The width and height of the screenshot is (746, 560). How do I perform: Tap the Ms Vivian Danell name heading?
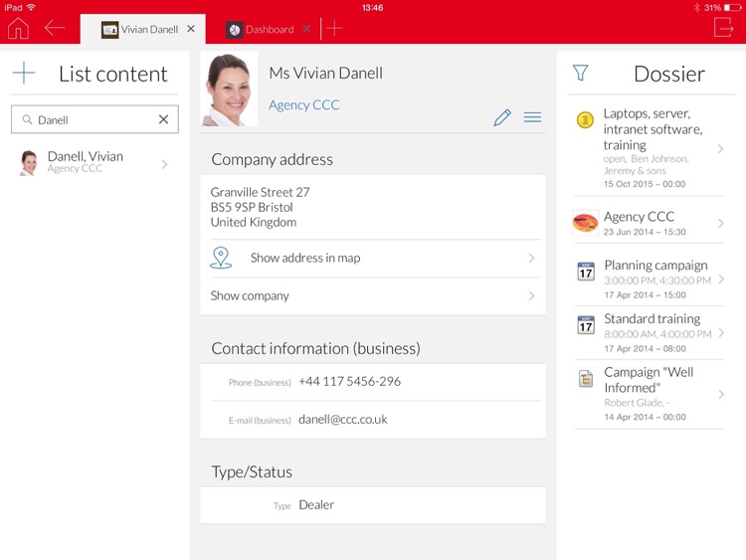point(326,74)
